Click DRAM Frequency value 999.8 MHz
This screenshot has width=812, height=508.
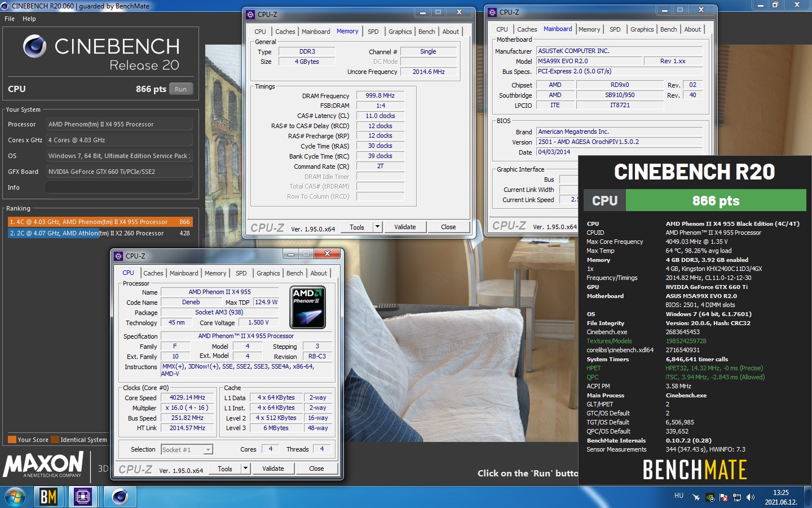point(380,95)
